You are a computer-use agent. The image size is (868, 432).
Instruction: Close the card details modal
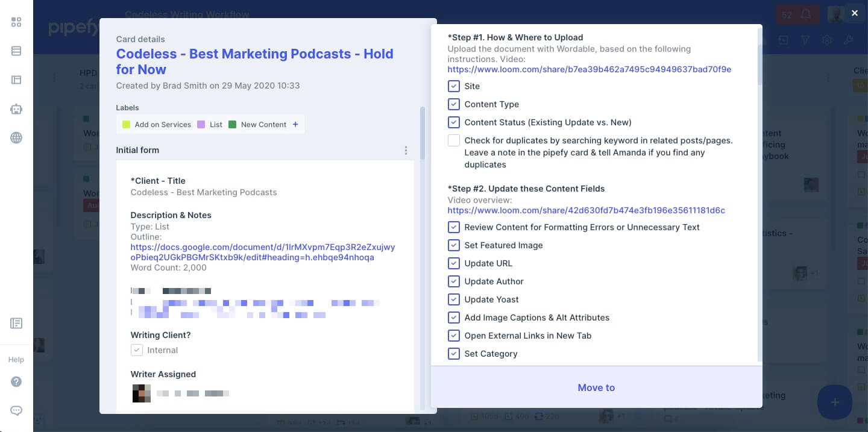(x=854, y=13)
